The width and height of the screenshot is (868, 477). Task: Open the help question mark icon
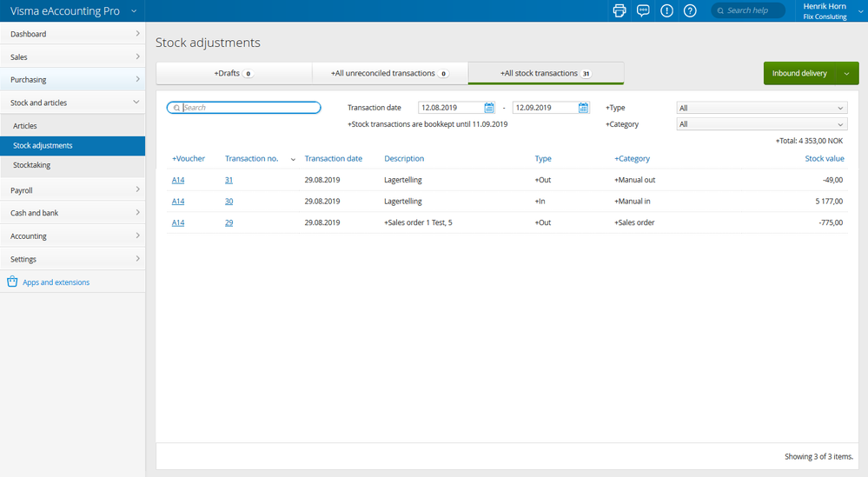(x=690, y=10)
